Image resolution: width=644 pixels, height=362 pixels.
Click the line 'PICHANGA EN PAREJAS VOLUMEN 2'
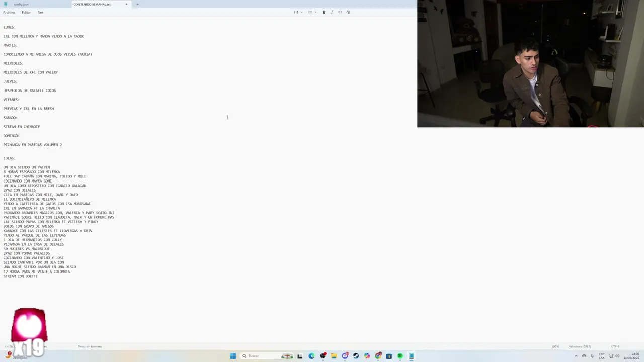[x=33, y=145]
